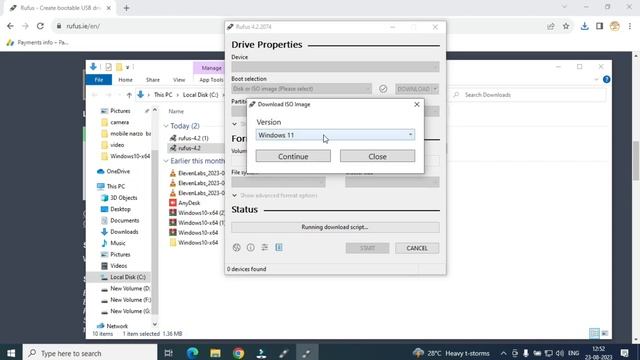The image size is (640, 360).
Task: Expand Show advanced format options in Rufus
Action: pos(275,196)
